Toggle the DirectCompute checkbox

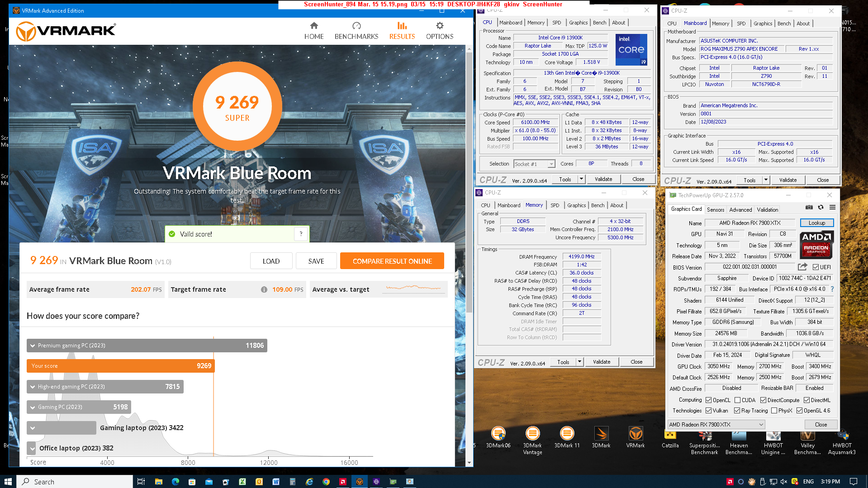(x=764, y=400)
